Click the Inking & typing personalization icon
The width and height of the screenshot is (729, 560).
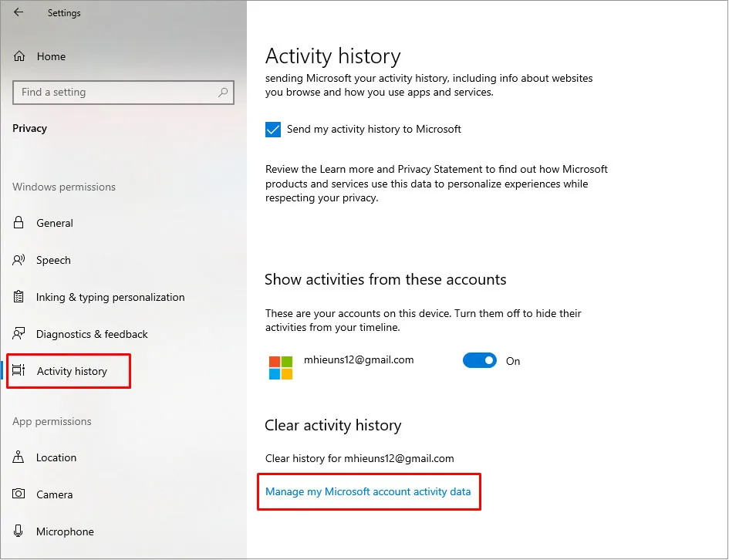click(19, 297)
